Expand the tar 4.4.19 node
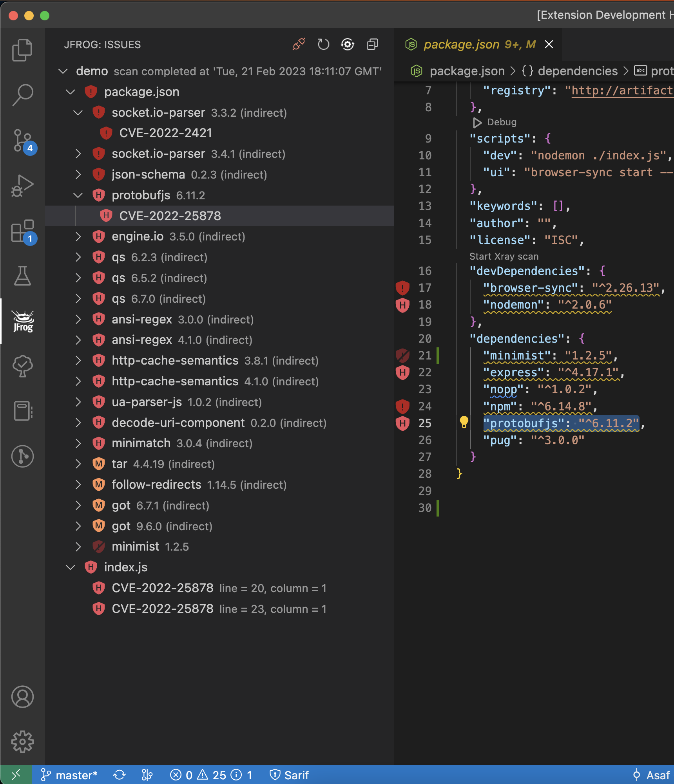Image resolution: width=674 pixels, height=784 pixels. pyautogui.click(x=78, y=464)
